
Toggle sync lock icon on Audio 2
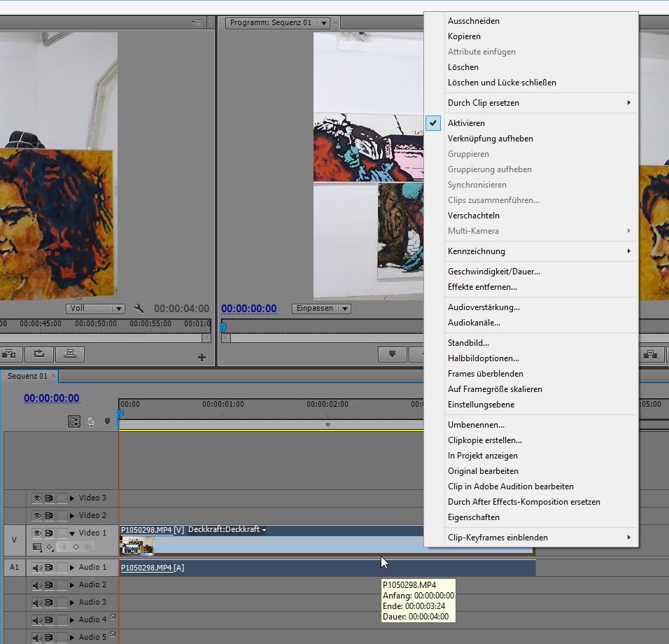(x=49, y=585)
